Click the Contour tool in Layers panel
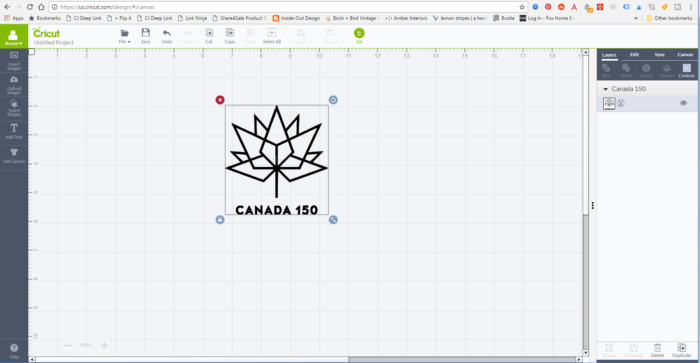This screenshot has width=700, height=363. [x=687, y=71]
